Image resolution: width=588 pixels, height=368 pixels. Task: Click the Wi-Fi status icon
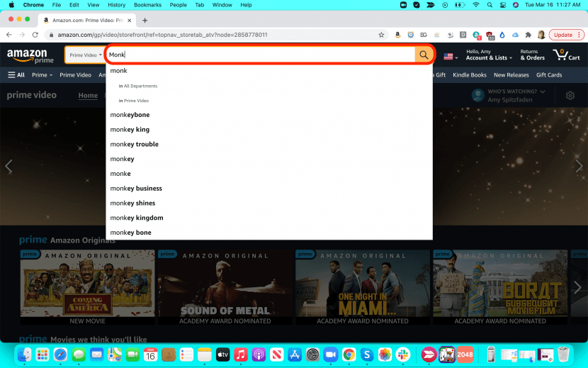coord(476,5)
